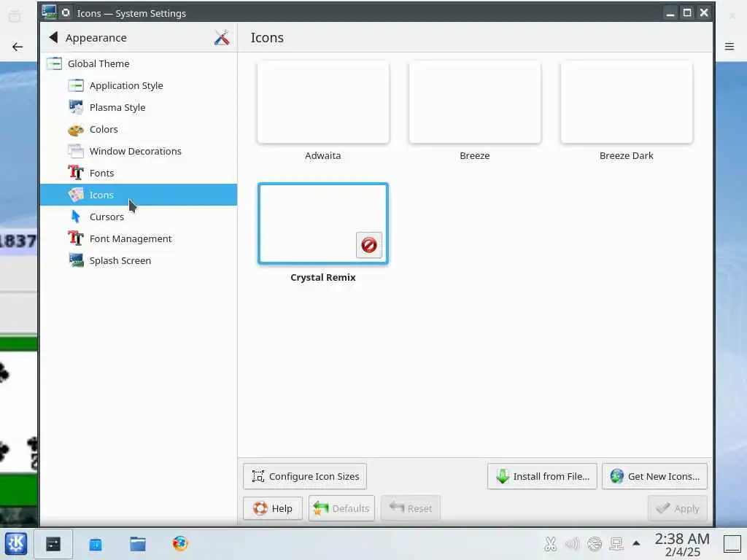Viewport: 747px width, 560px height.
Task: Expand hidden system tray icons
Action: click(636, 542)
